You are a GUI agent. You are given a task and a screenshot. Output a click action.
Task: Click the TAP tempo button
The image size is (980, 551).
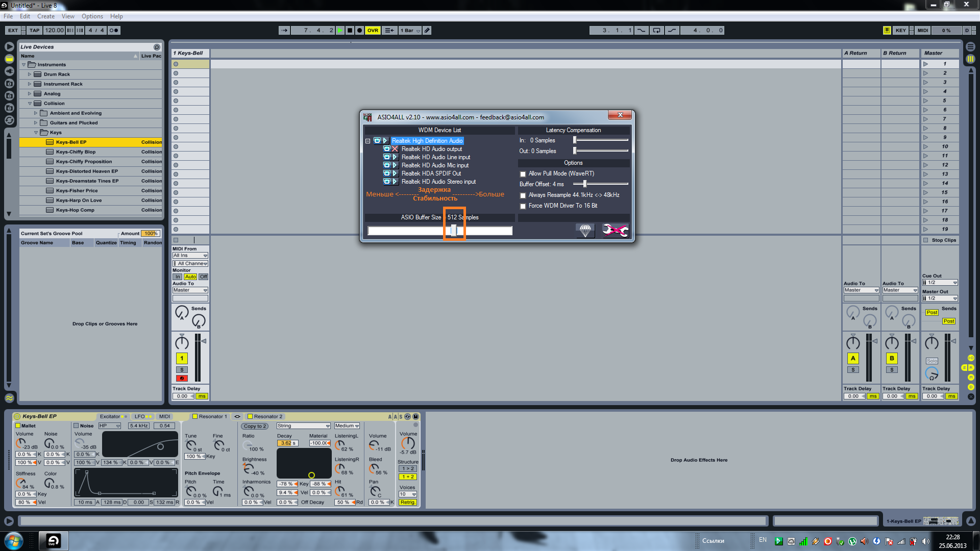tap(34, 31)
